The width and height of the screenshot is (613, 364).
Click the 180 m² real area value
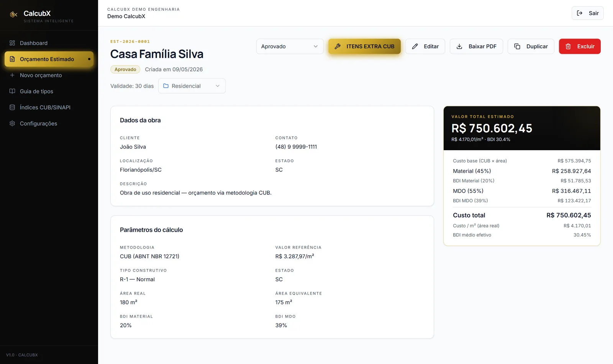point(128,302)
